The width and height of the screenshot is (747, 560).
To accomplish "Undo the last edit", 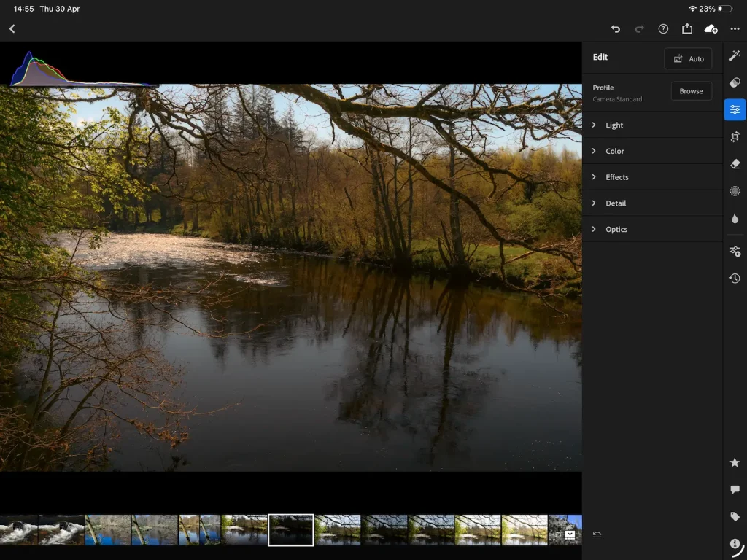I will pos(615,29).
